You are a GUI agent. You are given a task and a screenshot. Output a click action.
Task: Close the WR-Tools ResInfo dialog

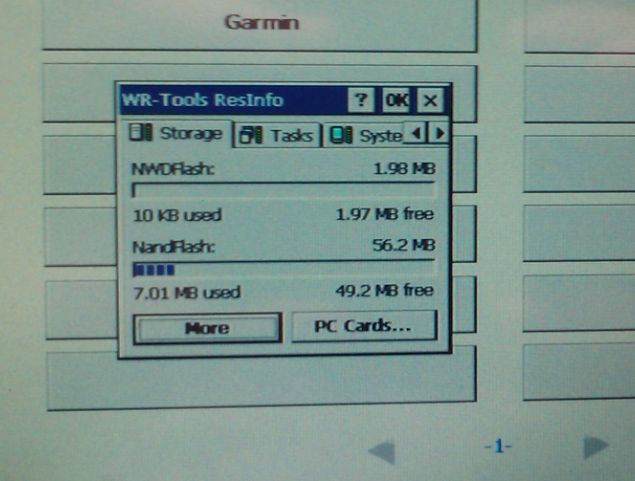click(x=430, y=100)
